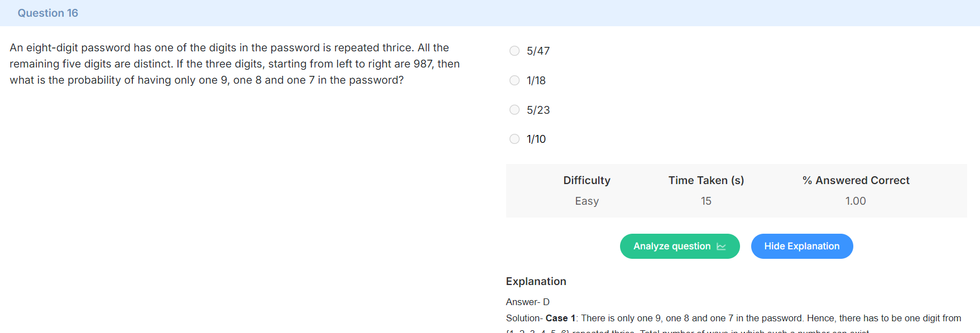Click the Explanation heading
This screenshot has height=333, width=980.
coord(536,281)
